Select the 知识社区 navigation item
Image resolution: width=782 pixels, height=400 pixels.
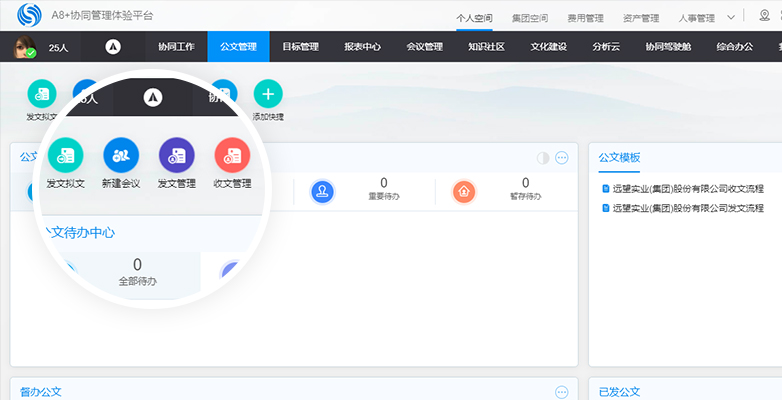(487, 46)
